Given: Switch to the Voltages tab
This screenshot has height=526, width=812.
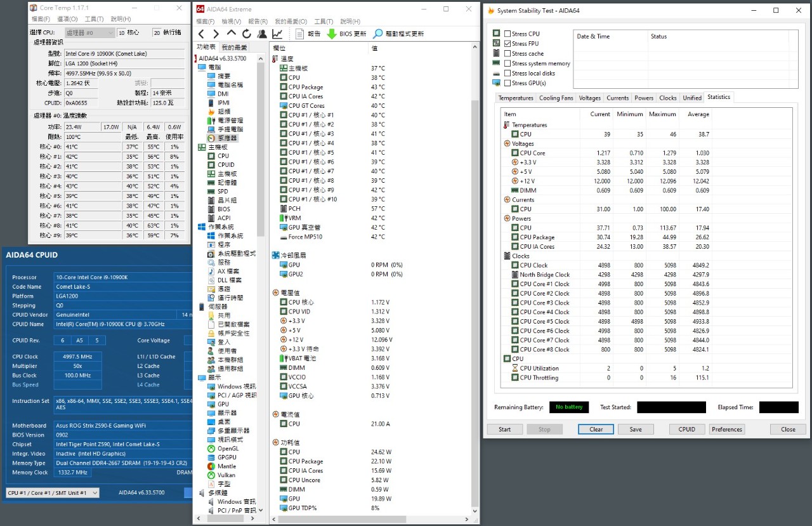Looking at the screenshot, I should coord(589,98).
